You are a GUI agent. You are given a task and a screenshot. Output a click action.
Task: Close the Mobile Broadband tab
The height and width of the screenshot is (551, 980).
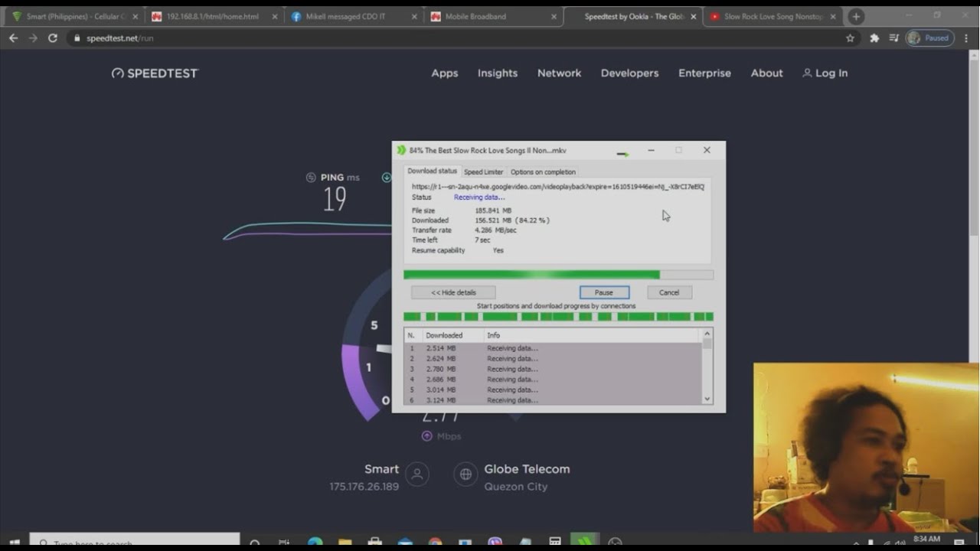554,16
